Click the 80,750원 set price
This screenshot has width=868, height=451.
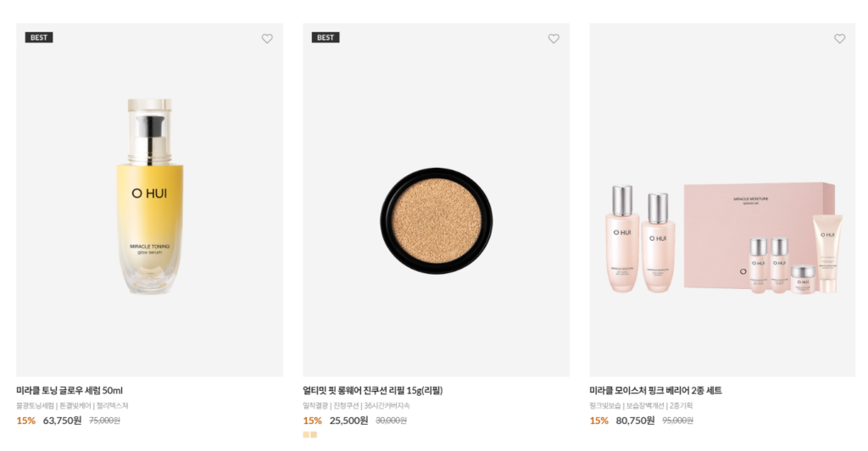tap(635, 420)
